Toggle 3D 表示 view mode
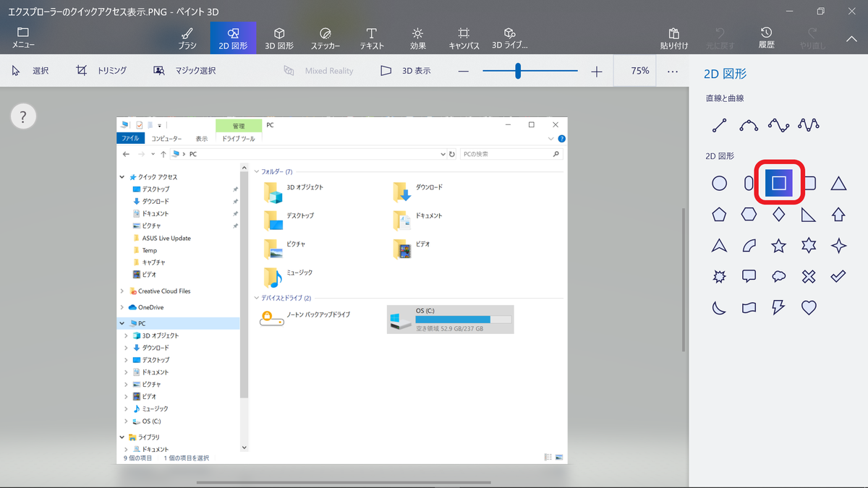868x488 pixels. click(x=406, y=71)
